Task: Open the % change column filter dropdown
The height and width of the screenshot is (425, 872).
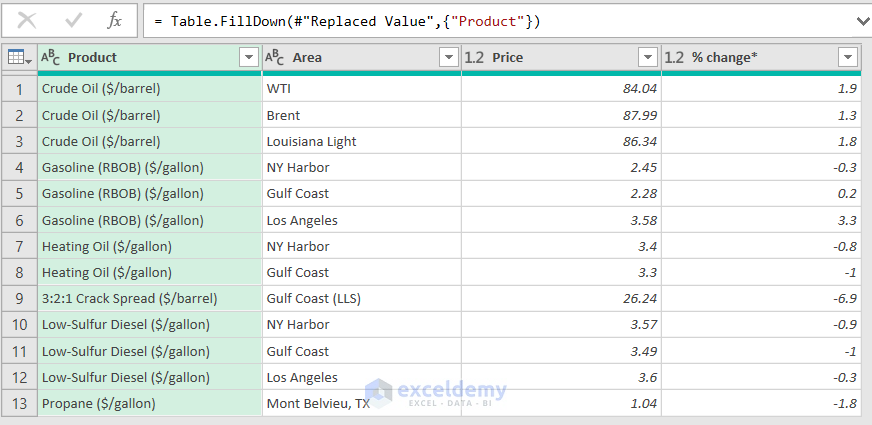Action: click(x=848, y=58)
